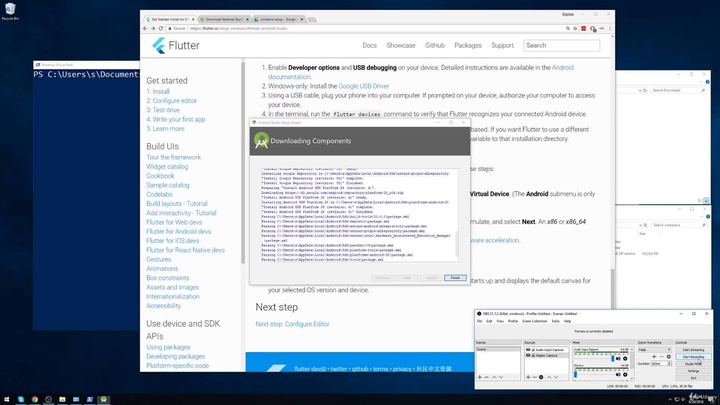This screenshot has width=720, height=405.
Task: Open the Windows Start menu
Action: (7, 398)
